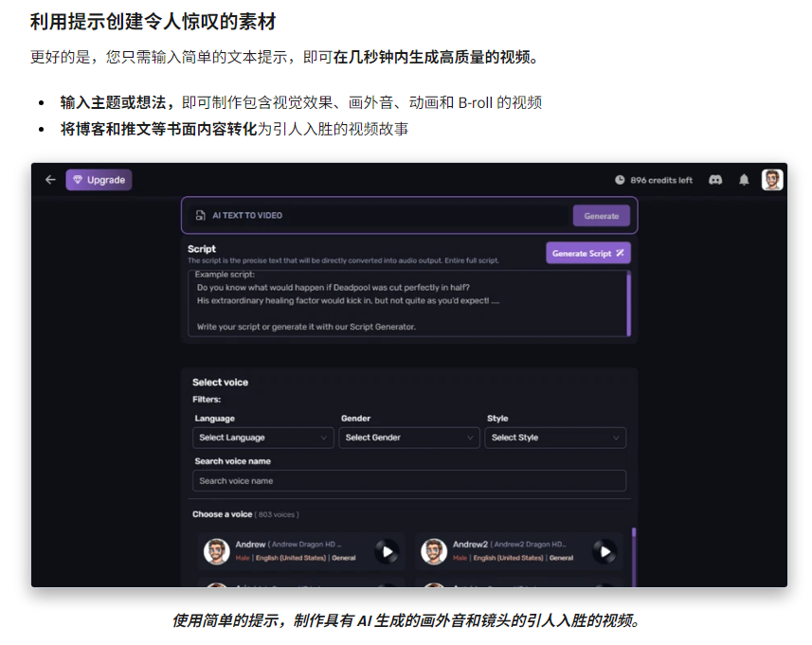
Task: Open the user profile avatar
Action: pos(772,180)
